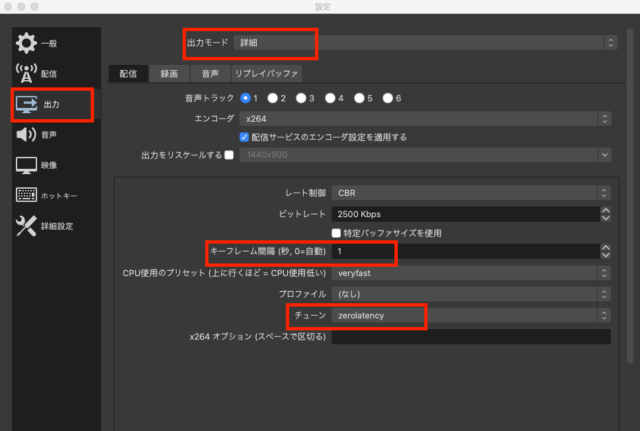Select audio track 6 radio button
Image resolution: width=640 pixels, height=431 pixels.
[387, 98]
